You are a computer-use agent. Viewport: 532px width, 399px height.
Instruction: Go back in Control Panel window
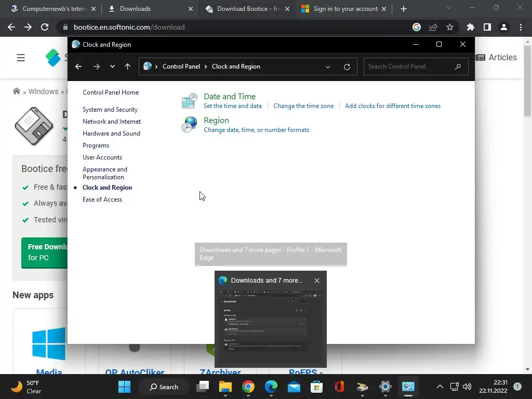[x=78, y=66]
